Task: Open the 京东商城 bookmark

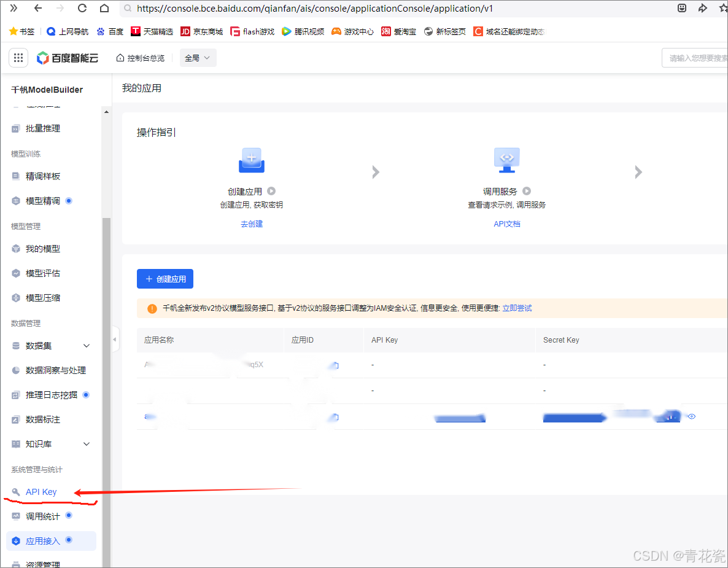Action: 201,31
